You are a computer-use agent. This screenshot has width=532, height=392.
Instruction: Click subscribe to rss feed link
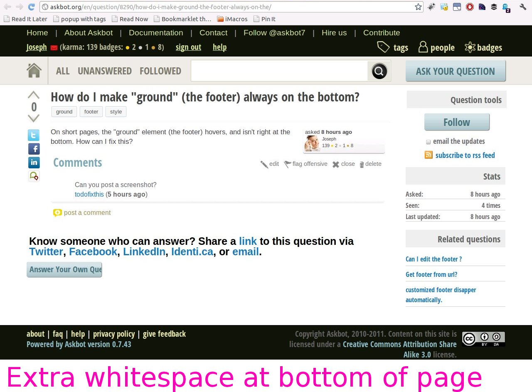click(465, 155)
